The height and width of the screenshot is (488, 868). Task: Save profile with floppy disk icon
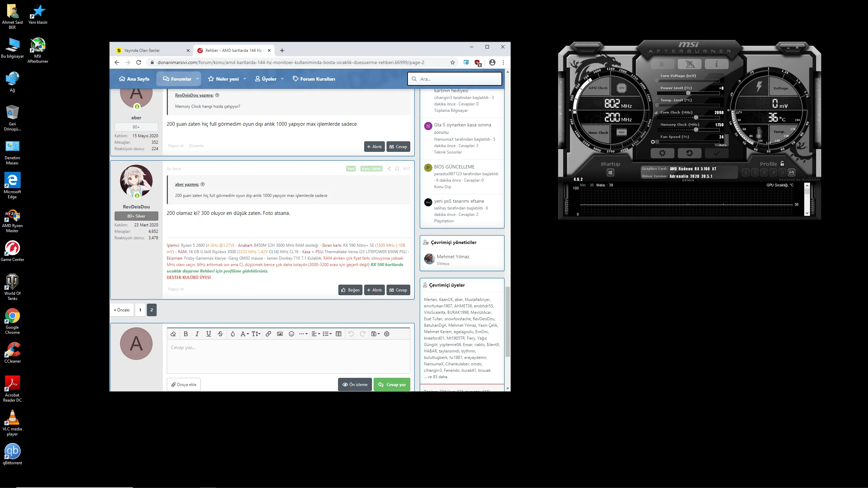click(791, 172)
